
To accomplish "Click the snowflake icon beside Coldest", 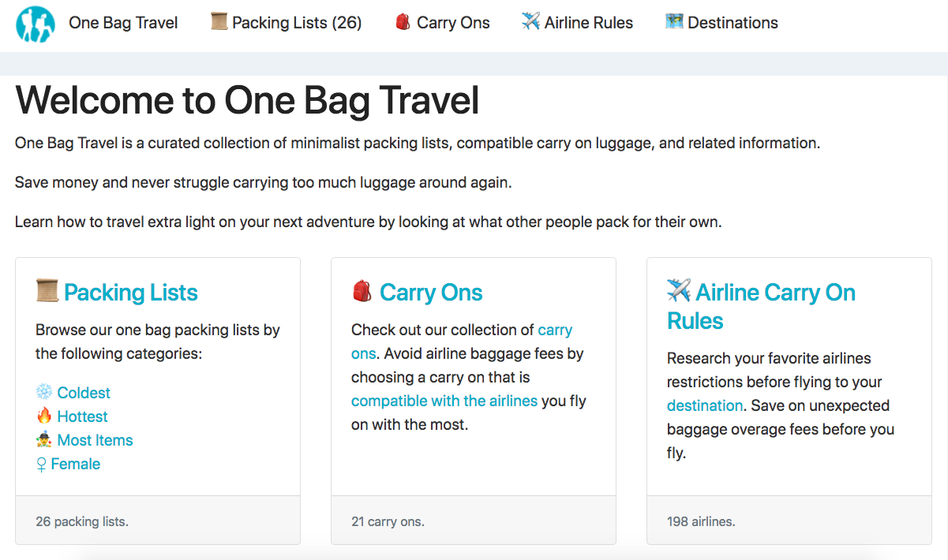I will (x=43, y=392).
